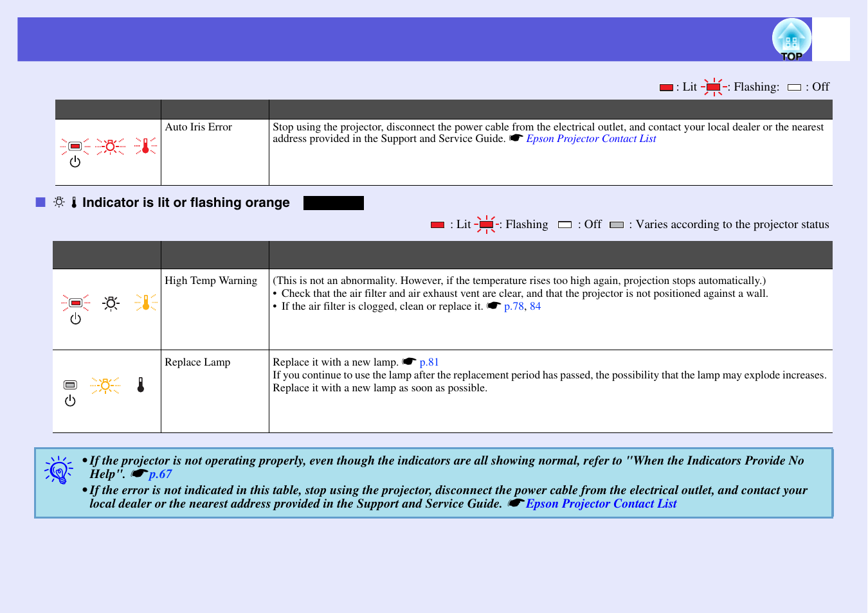Image resolution: width=868 pixels, height=613 pixels.
Task: Open Epson Projector Contact List in tip box
Action: (601, 504)
